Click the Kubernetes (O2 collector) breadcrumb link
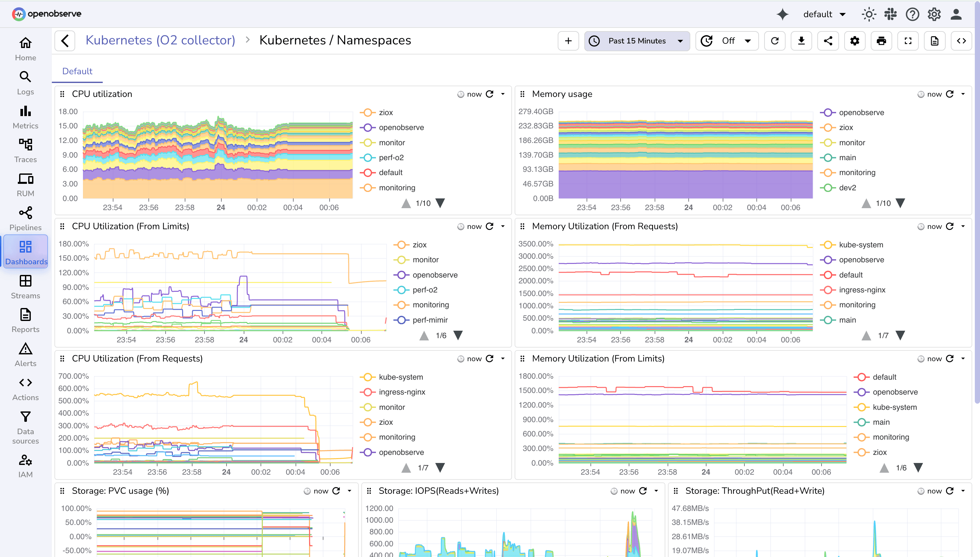This screenshot has width=980, height=557. (161, 40)
